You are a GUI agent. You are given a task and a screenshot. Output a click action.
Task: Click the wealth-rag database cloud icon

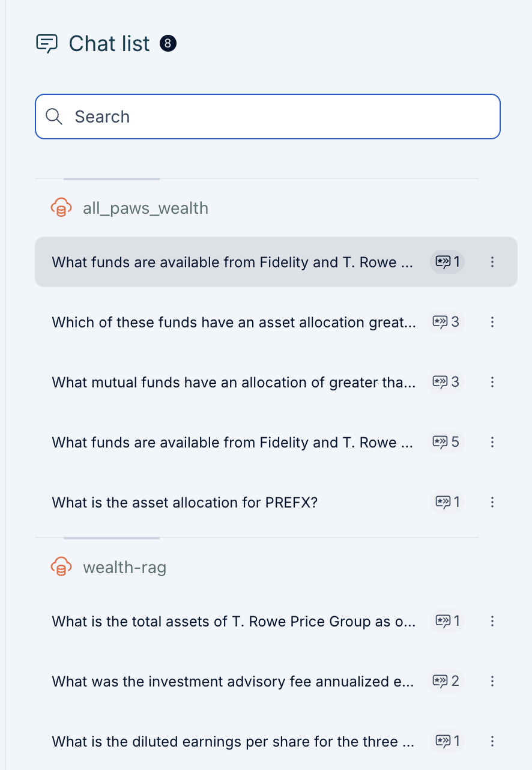tap(61, 568)
